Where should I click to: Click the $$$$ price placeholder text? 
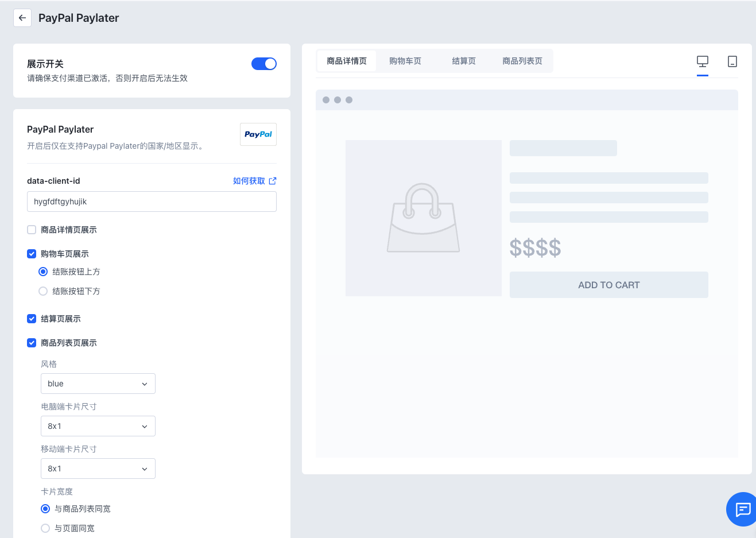(536, 248)
